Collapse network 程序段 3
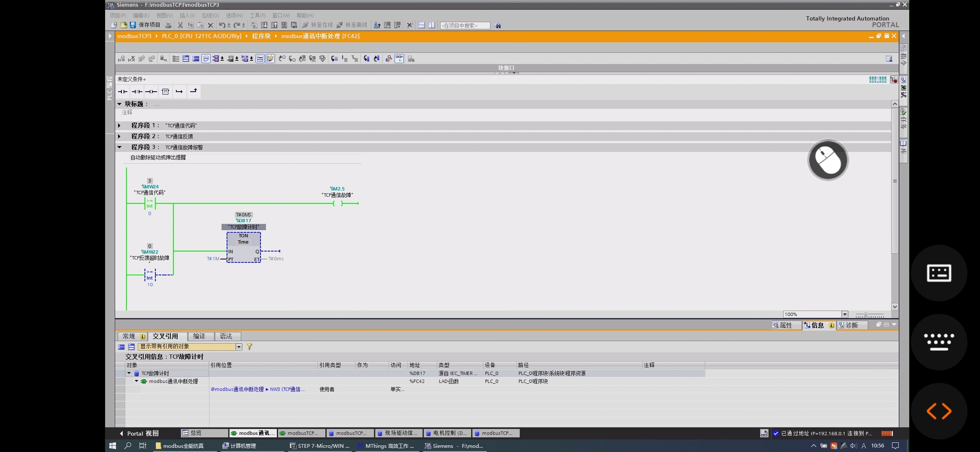Image resolution: width=980 pixels, height=452 pixels. click(x=119, y=147)
